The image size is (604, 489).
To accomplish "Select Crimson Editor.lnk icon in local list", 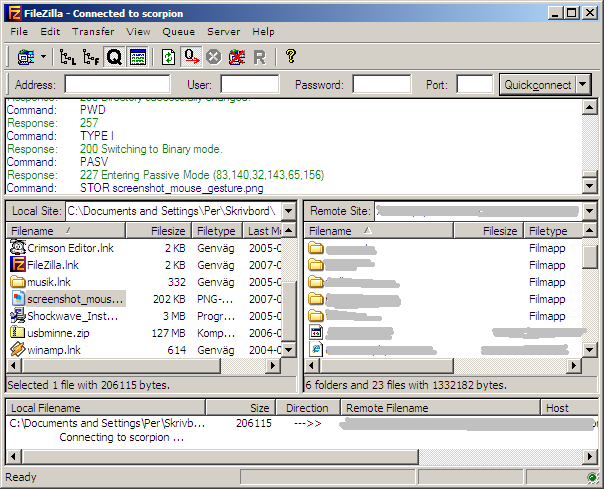I will (18, 247).
